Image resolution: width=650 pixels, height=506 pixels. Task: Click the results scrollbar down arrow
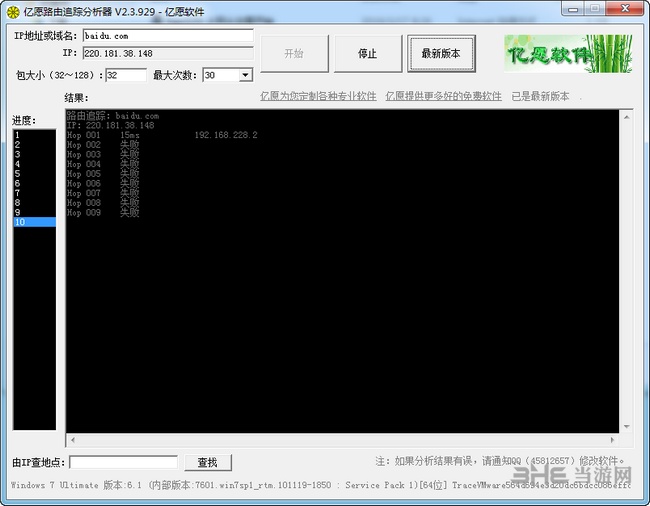[626, 426]
